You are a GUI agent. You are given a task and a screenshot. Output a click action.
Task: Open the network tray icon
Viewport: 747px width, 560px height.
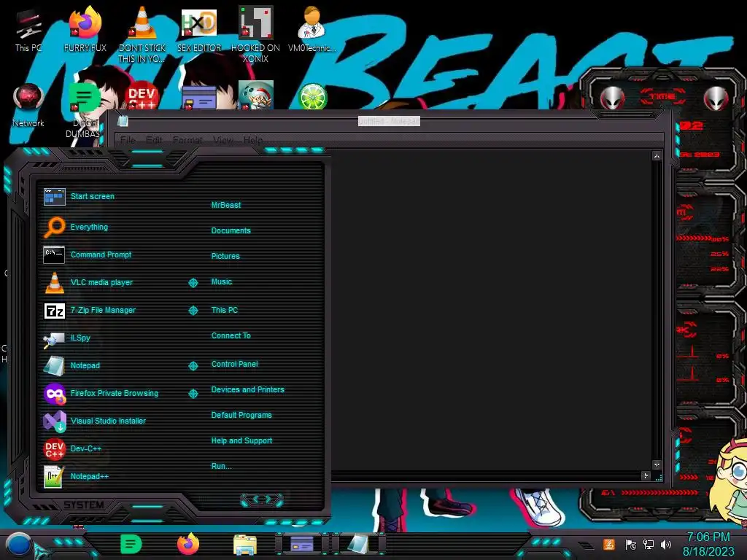point(648,544)
